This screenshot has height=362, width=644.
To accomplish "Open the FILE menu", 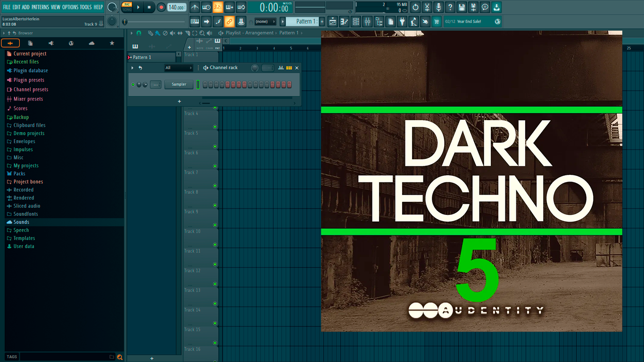I will tap(7, 7).
